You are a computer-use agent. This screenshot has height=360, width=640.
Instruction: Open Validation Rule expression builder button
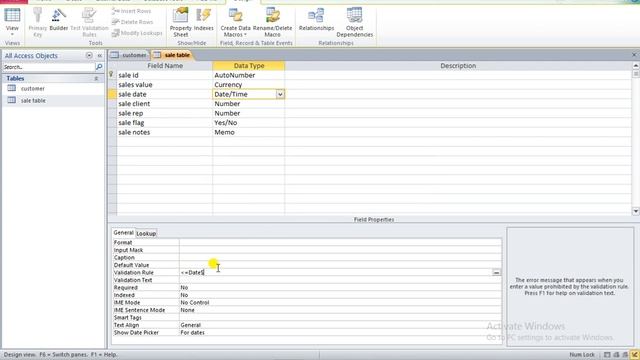click(496, 272)
